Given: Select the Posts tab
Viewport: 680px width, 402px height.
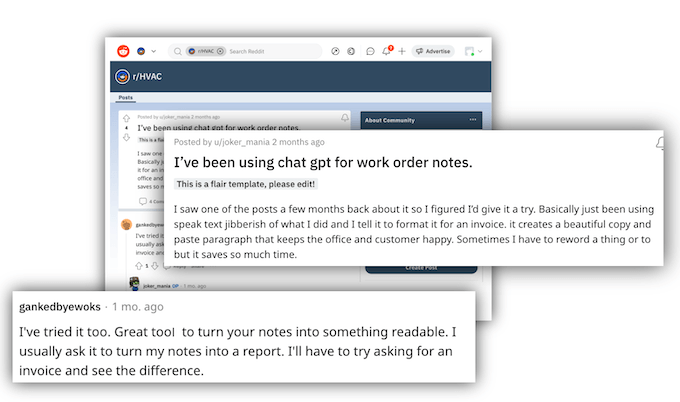Looking at the screenshot, I should coord(126,98).
